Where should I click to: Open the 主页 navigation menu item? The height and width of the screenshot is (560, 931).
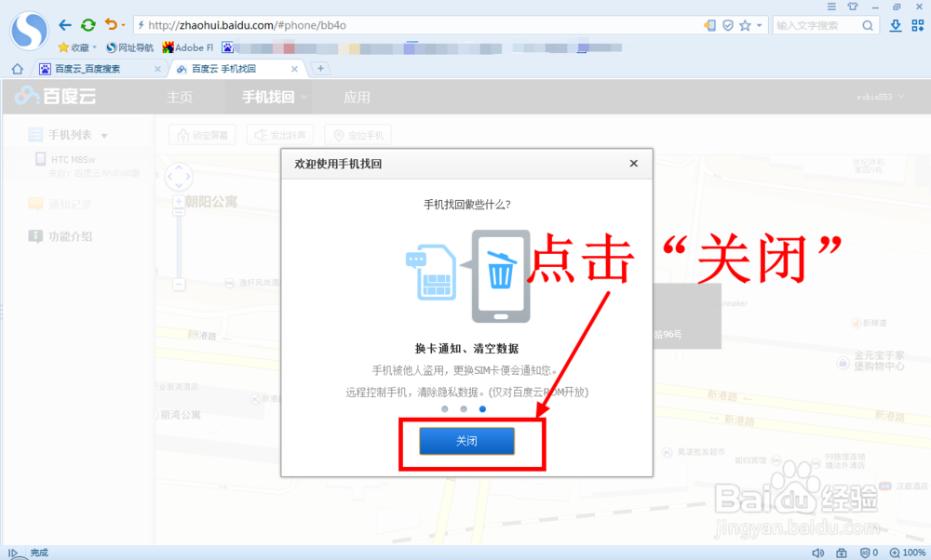click(x=181, y=96)
